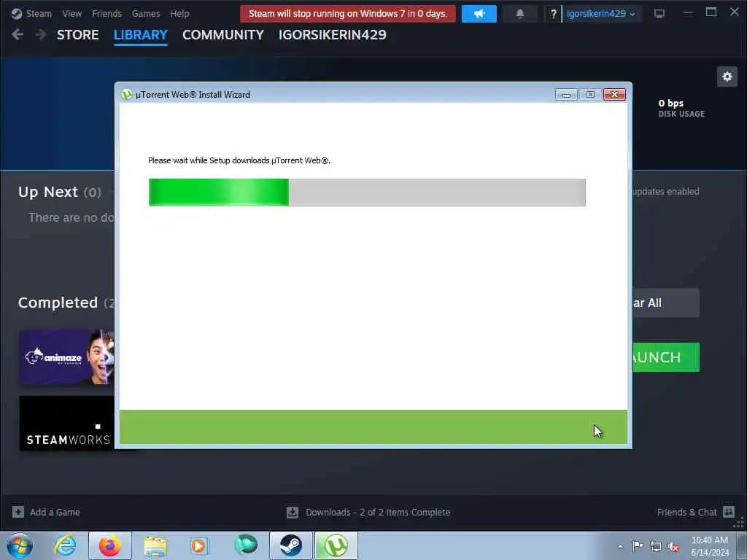747x560 pixels.
Task: Switch to Steam via its taskbar icon
Action: coord(290,545)
